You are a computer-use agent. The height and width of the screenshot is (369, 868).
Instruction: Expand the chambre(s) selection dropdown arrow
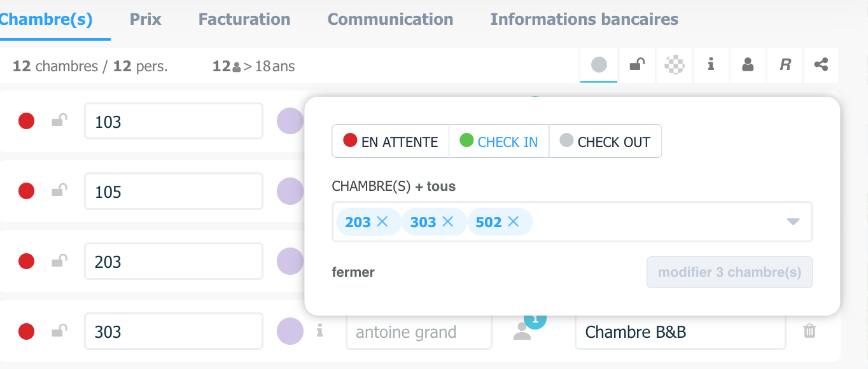[793, 222]
